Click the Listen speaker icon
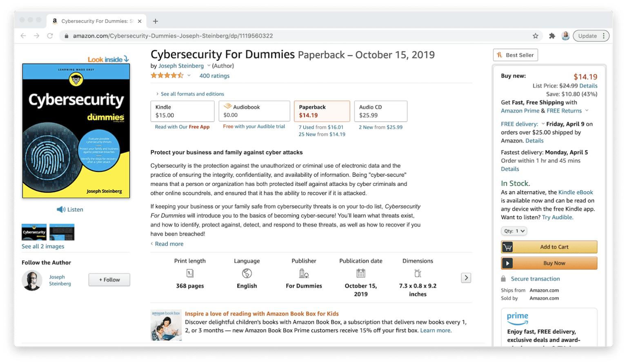The image size is (627, 364). 61,209
